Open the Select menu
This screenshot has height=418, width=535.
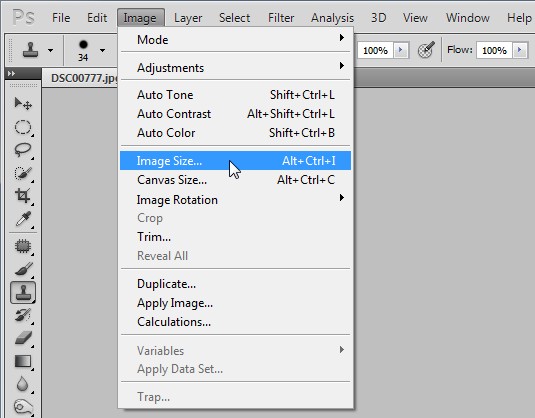pos(234,18)
